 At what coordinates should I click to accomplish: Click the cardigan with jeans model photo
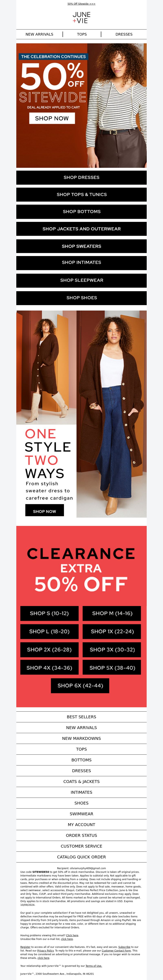point(112,414)
